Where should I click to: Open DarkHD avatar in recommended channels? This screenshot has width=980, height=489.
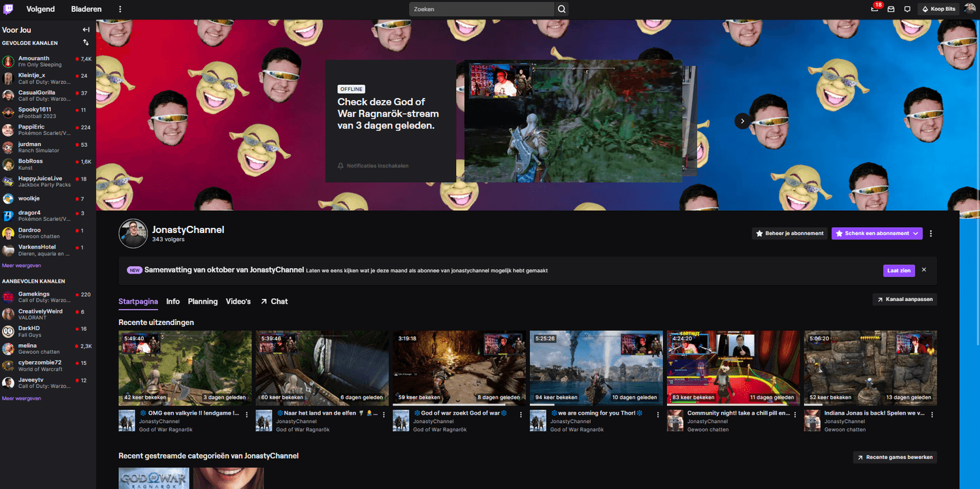click(8, 331)
